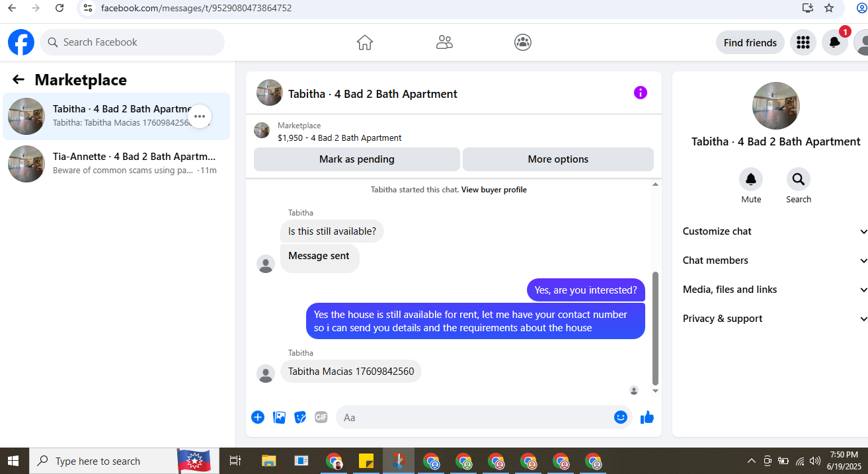Open the notifications bell icon
868x474 pixels.
(x=835, y=42)
